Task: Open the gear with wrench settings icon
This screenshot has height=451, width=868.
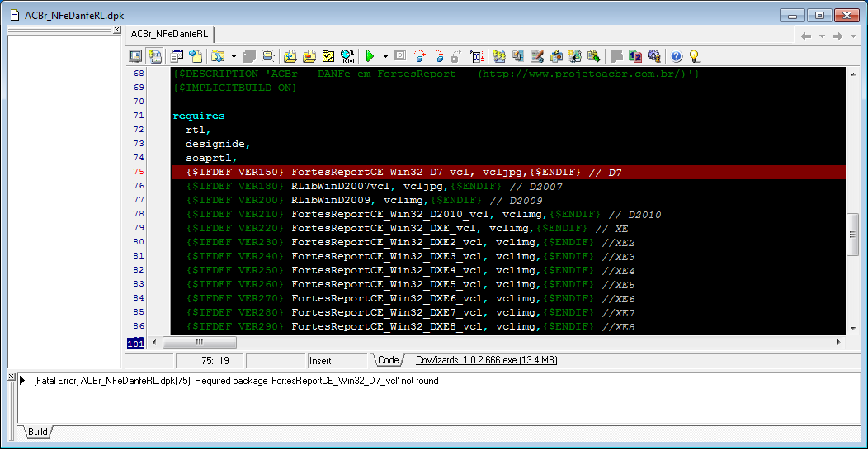Action: (654, 56)
